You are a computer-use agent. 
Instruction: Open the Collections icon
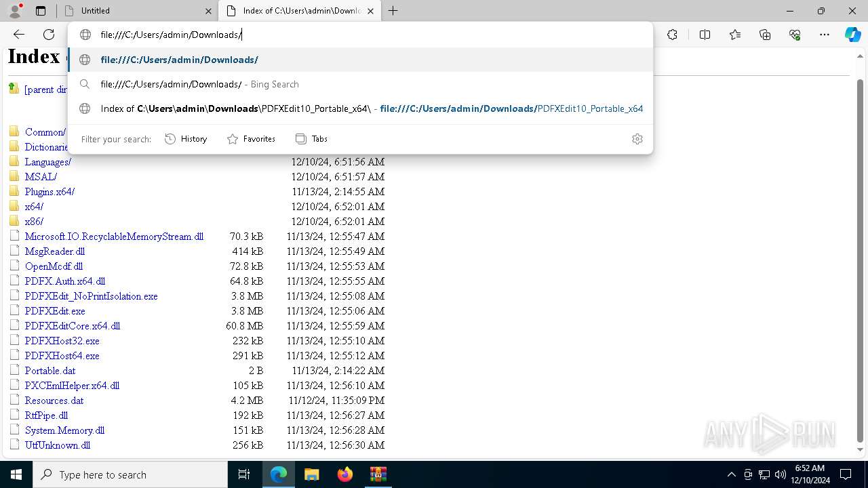pyautogui.click(x=765, y=35)
